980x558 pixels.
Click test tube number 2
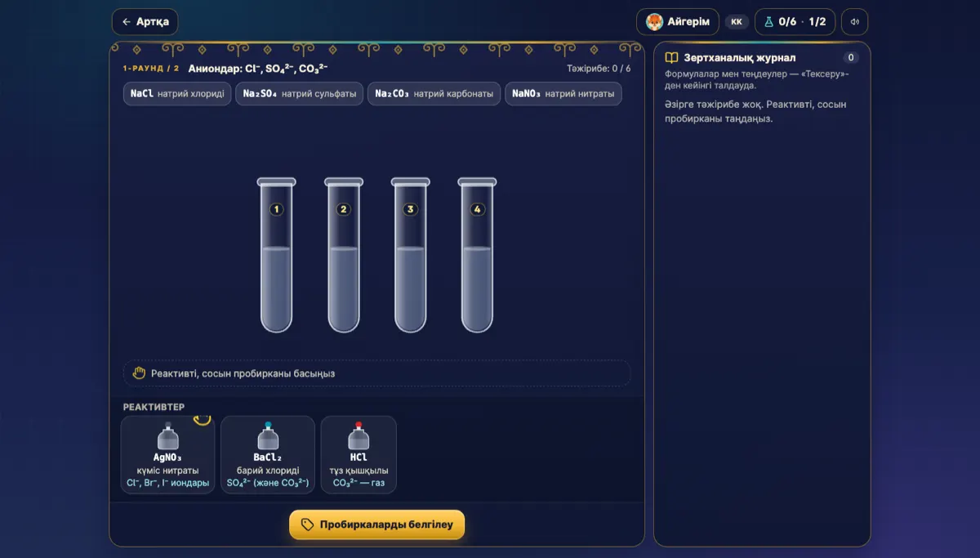click(x=344, y=255)
